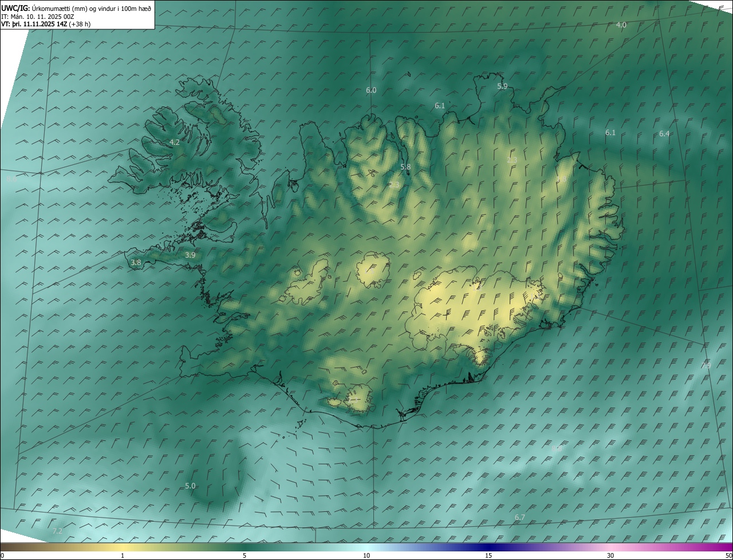Image resolution: width=733 pixels, height=560 pixels.
Task: Click the 0 tick on the colour scale
Action: 2,555
